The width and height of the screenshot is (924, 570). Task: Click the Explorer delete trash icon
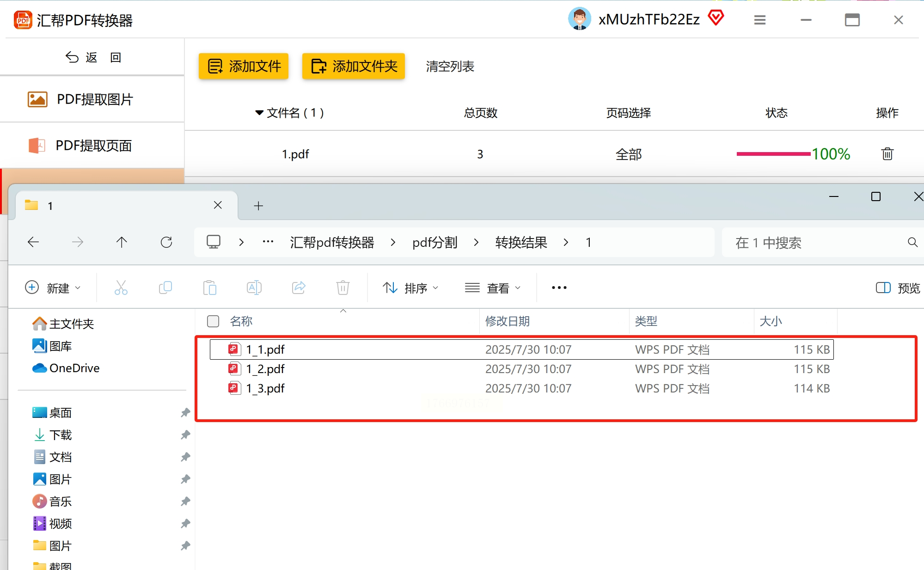(343, 288)
